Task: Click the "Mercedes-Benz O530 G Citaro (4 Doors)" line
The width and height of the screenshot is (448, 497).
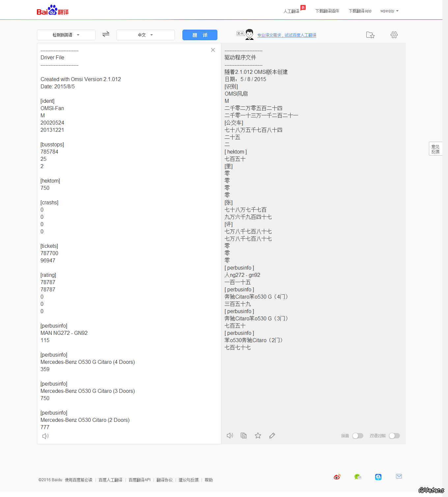Action: [x=88, y=362]
